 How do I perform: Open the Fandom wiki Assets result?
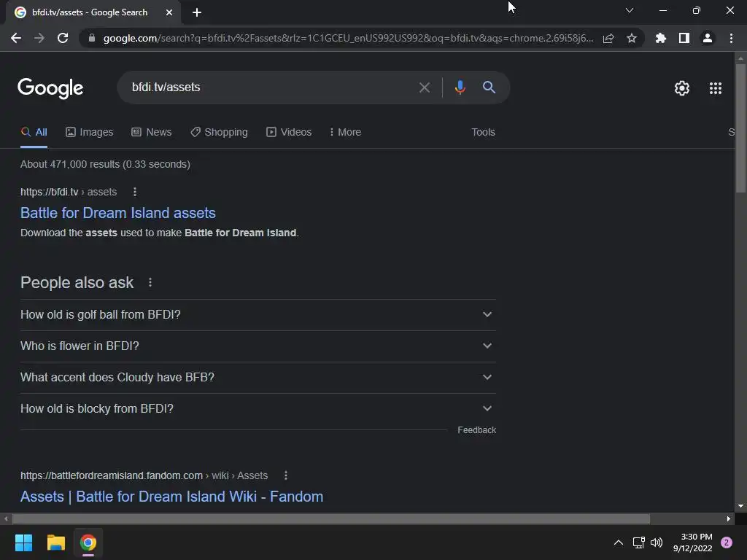point(171,497)
